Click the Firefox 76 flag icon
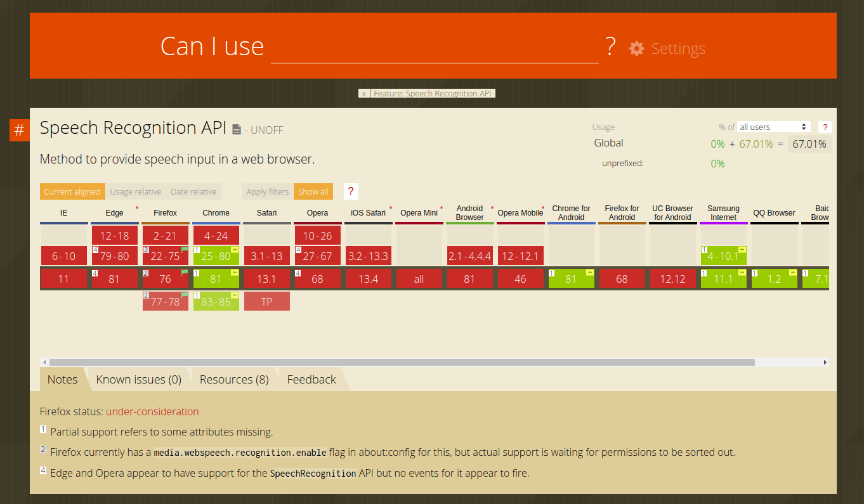 click(185, 273)
